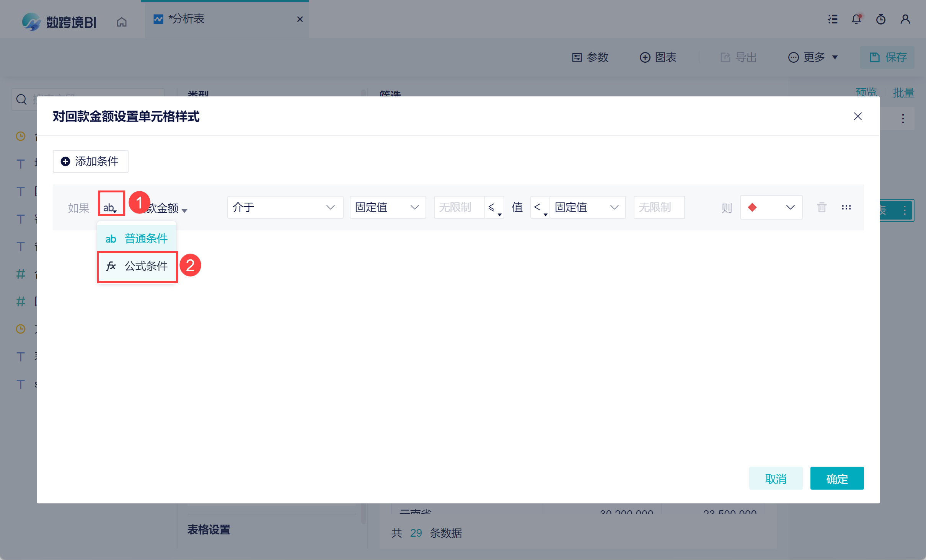Click the 添加条件 button
This screenshot has width=926, height=560.
click(x=90, y=161)
